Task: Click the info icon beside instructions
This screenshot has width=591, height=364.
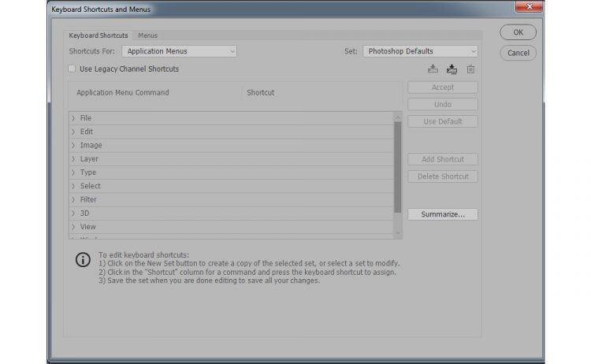Action: (x=83, y=260)
